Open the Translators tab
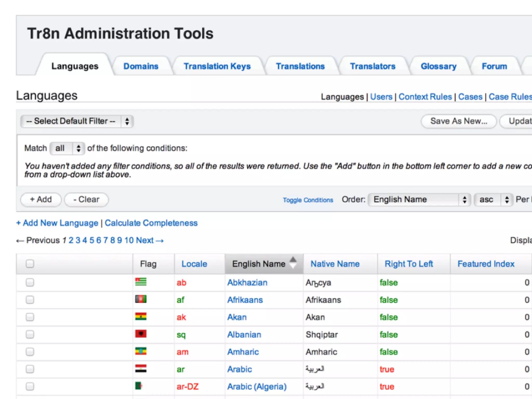The width and height of the screenshot is (532, 399). tap(373, 66)
